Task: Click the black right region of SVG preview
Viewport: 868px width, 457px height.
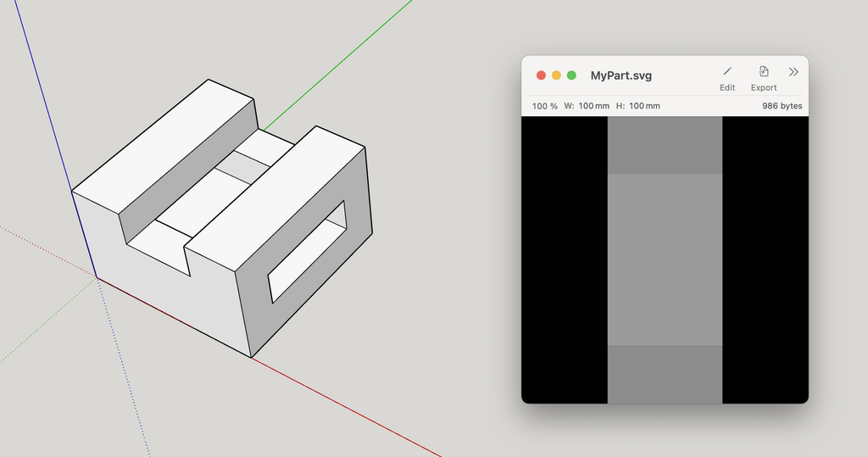Action: pyautogui.click(x=764, y=259)
